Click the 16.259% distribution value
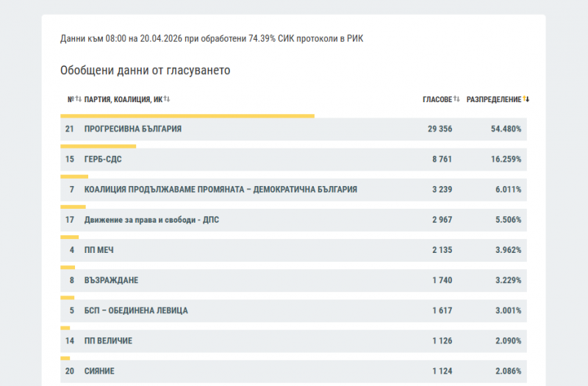Viewport: 588px width, 386px height. tap(507, 159)
